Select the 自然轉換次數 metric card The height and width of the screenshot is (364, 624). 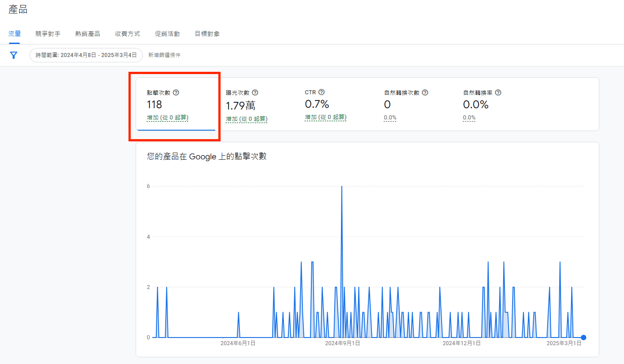pyautogui.click(x=413, y=104)
